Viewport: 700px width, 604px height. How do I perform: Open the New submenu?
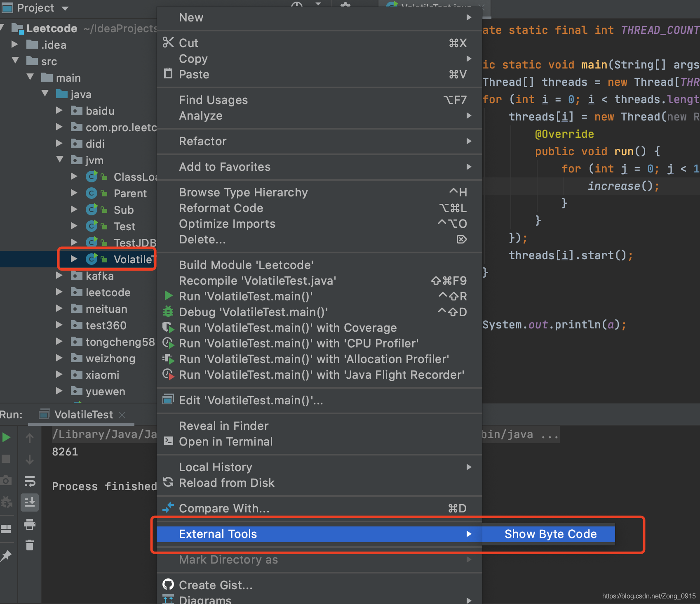tap(319, 17)
